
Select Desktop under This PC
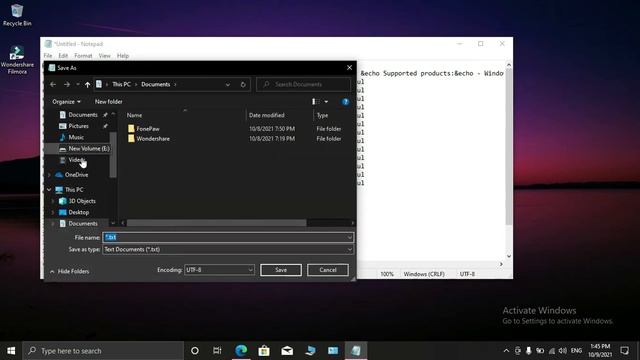point(78,213)
